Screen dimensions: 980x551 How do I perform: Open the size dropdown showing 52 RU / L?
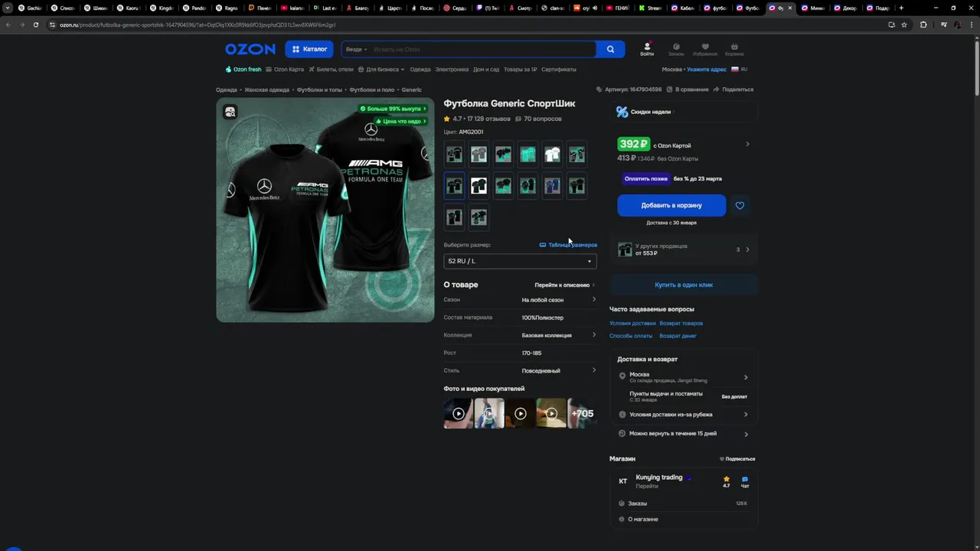click(520, 261)
